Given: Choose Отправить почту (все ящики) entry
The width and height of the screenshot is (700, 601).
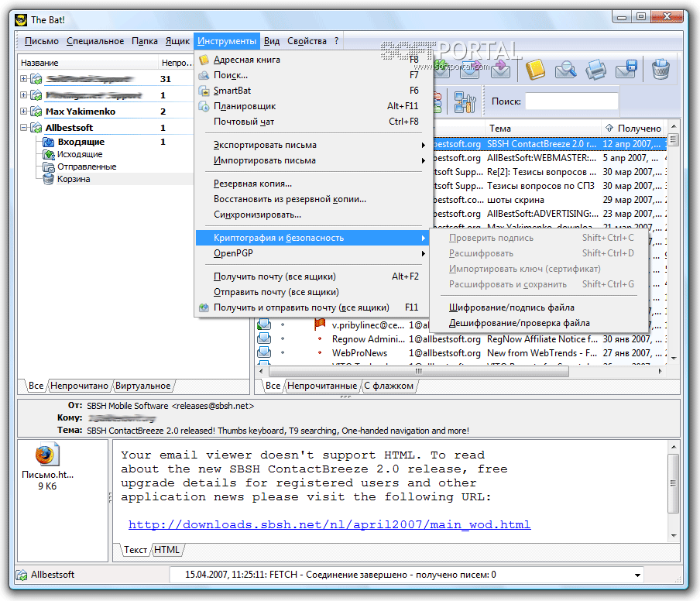Looking at the screenshot, I should tap(311, 292).
